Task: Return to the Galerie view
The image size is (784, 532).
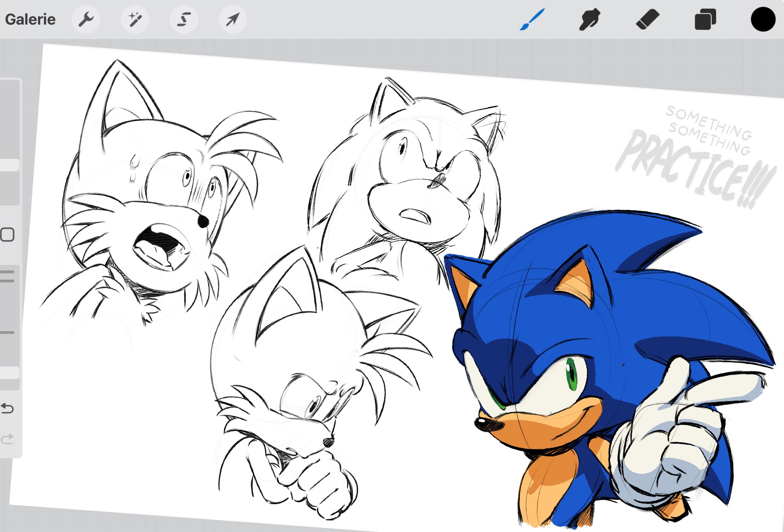Action: (30, 19)
